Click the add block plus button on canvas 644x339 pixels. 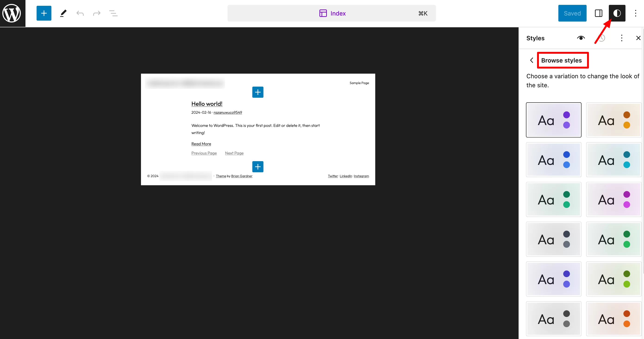point(258,92)
